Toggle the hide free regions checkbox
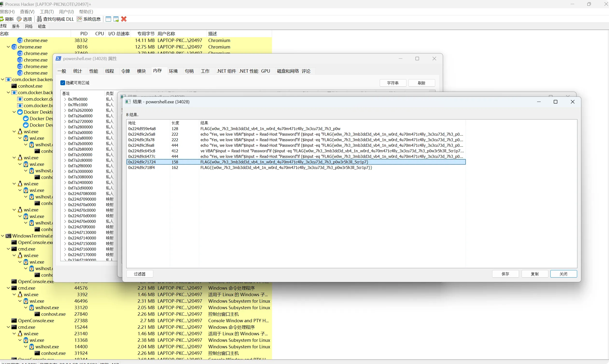Viewport: 609px width, 364px height. click(63, 83)
